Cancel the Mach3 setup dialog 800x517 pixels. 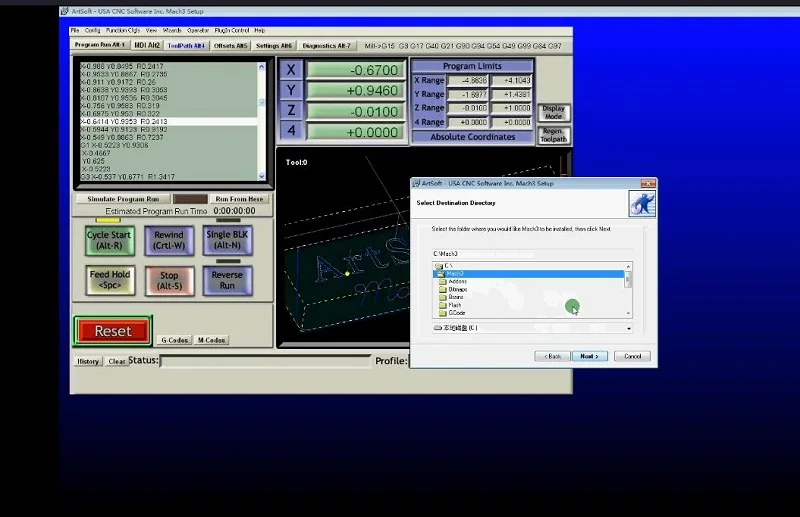point(632,356)
